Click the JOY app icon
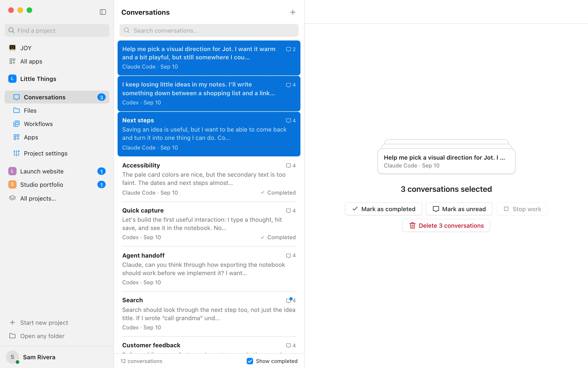This screenshot has height=368, width=588. pos(12,48)
